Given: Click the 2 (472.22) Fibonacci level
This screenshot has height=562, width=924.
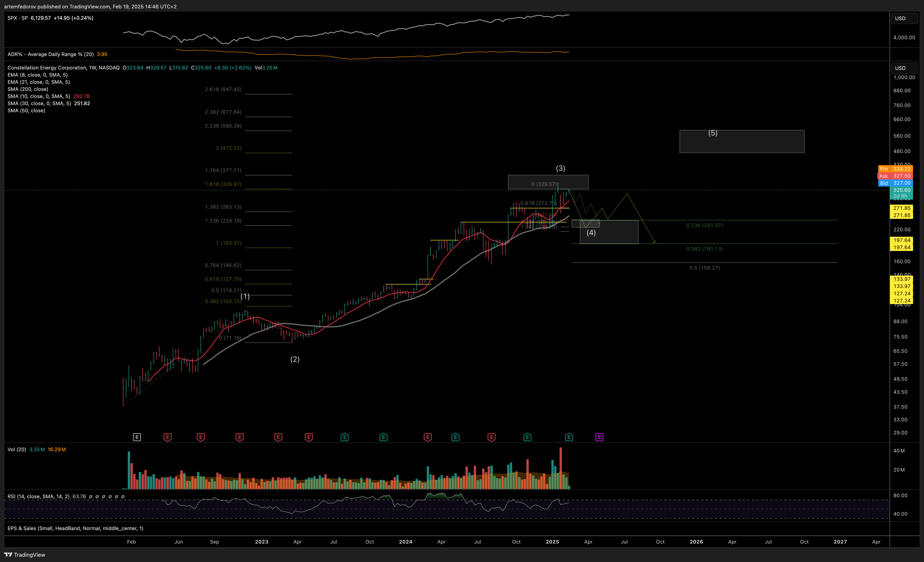Looking at the screenshot, I should tap(229, 148).
